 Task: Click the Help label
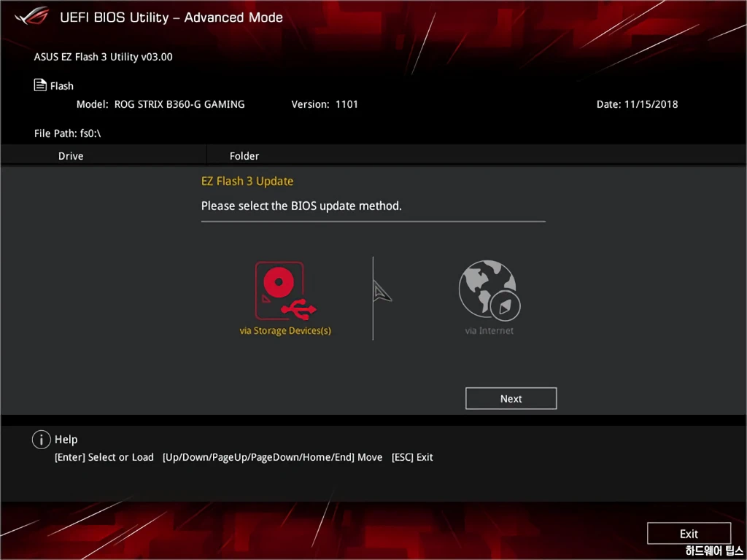(66, 440)
